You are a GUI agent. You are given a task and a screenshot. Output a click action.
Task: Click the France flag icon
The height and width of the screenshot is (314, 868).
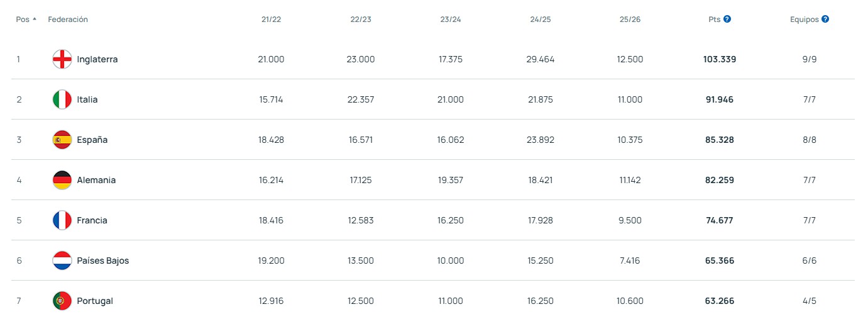coord(62,220)
